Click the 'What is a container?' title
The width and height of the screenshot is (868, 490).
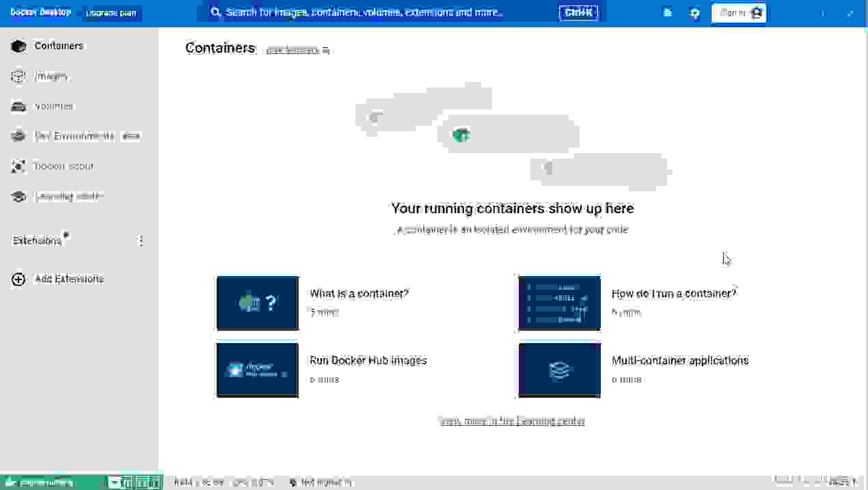tap(360, 294)
